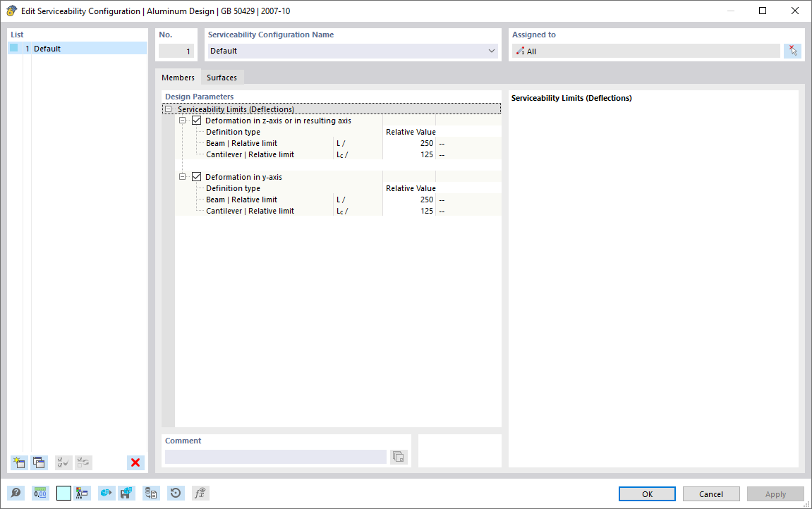Select objects for assignment via pick icon

tap(792, 50)
